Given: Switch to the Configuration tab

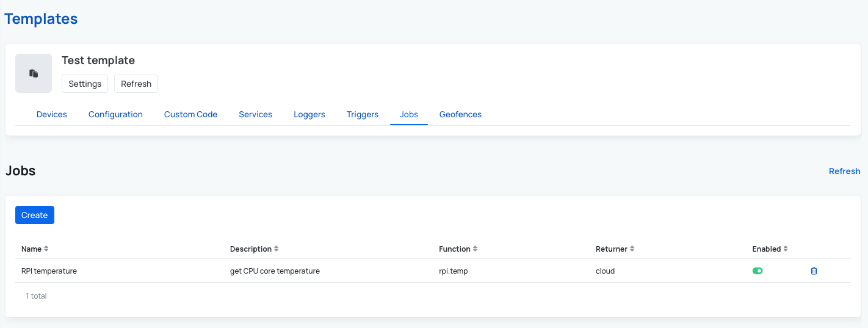Looking at the screenshot, I should click(115, 114).
